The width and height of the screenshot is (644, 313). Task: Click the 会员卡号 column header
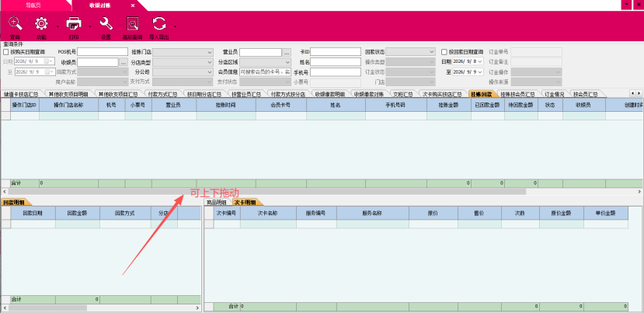(281, 105)
